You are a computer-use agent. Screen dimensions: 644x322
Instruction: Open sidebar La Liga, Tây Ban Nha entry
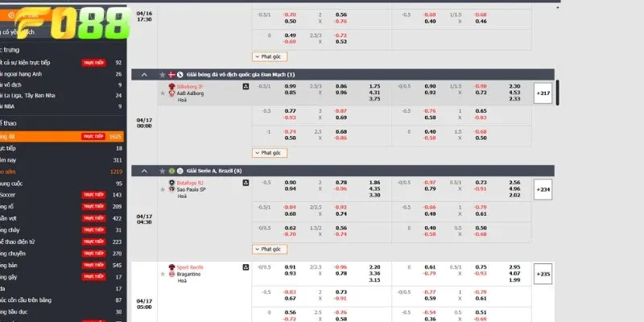(62, 95)
